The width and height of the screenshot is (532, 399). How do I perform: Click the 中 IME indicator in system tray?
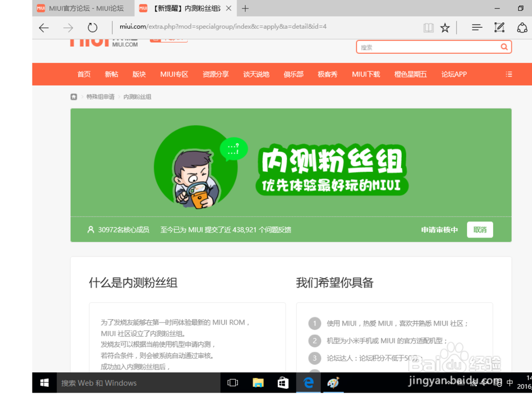coord(510,383)
